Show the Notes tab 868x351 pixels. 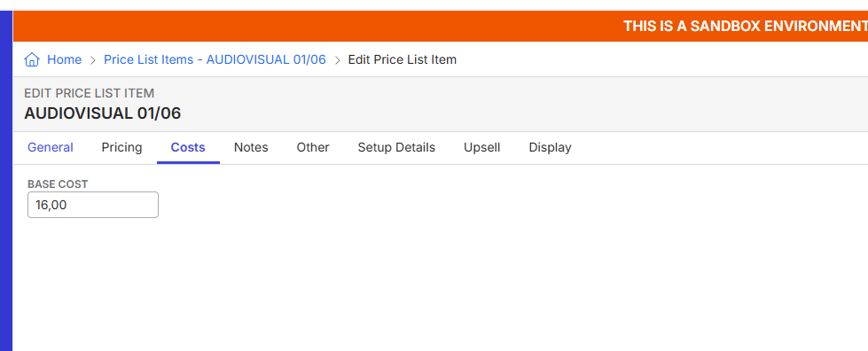[251, 147]
